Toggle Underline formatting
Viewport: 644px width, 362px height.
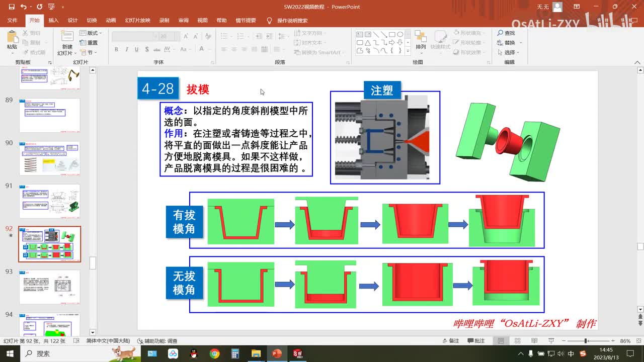[x=137, y=49]
